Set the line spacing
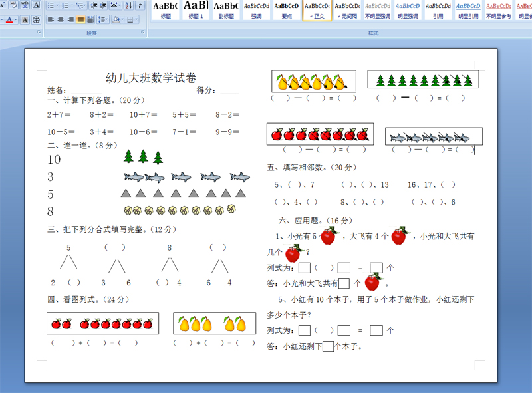Viewport: 532px width, 393px height. coord(102,20)
